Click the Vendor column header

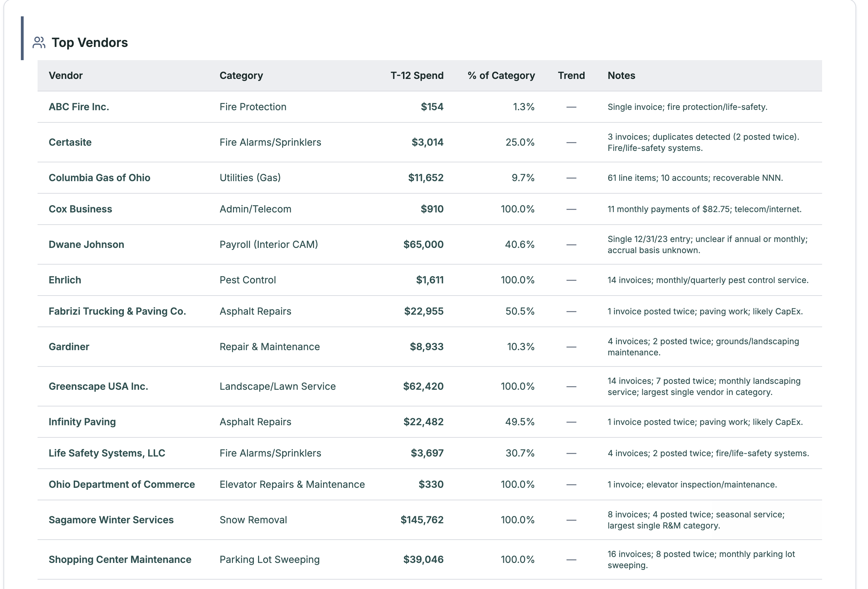pos(66,75)
